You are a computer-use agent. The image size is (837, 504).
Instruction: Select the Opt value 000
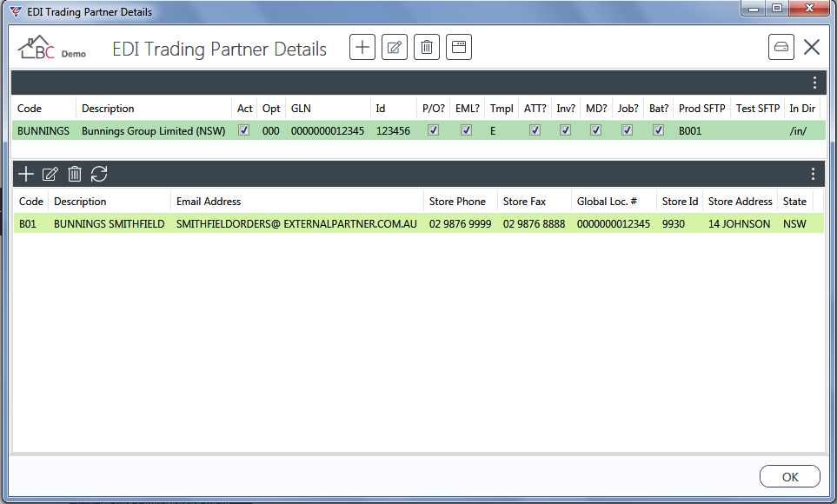[270, 131]
